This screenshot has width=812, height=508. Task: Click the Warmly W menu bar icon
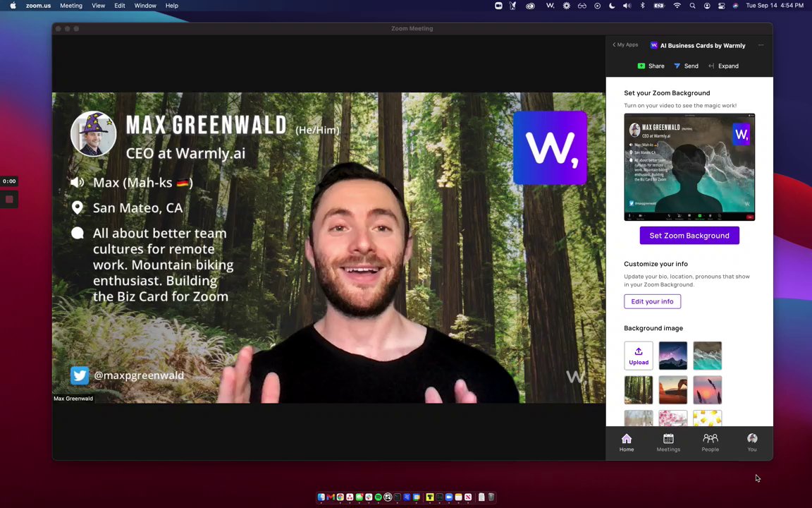point(550,6)
